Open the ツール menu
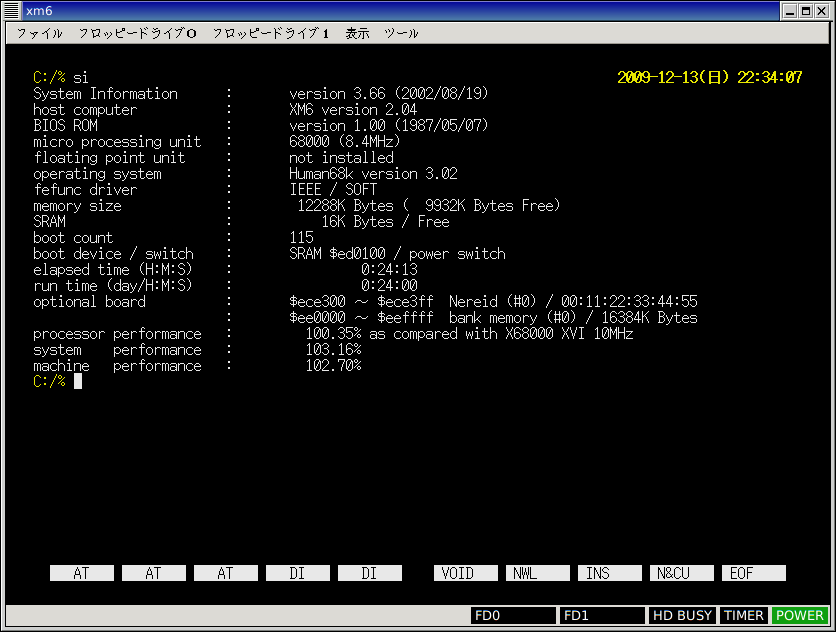 pyautogui.click(x=401, y=34)
